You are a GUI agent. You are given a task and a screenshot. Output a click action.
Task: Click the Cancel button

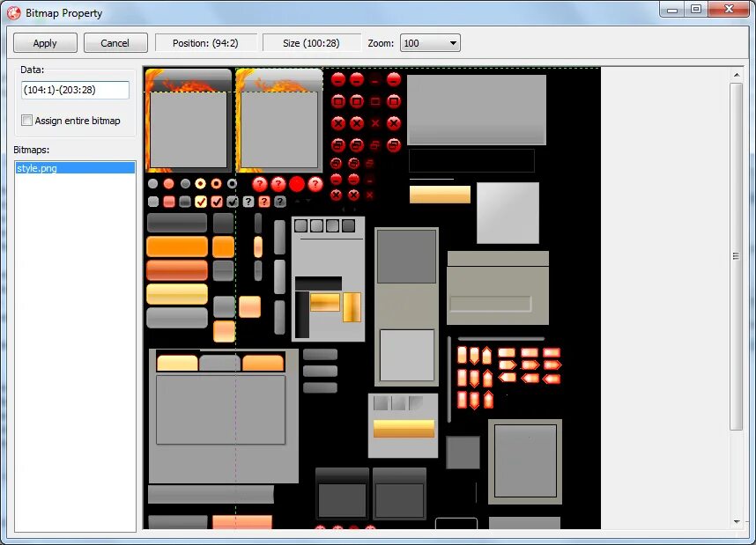click(x=115, y=43)
